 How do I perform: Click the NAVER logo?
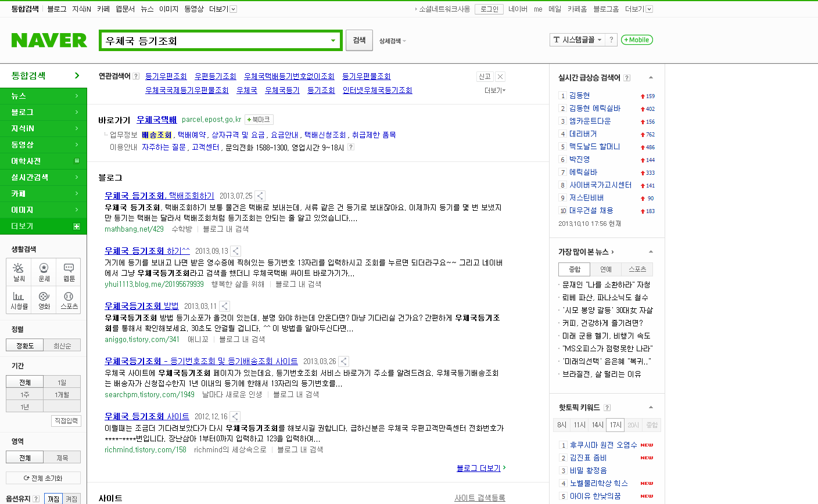point(49,40)
